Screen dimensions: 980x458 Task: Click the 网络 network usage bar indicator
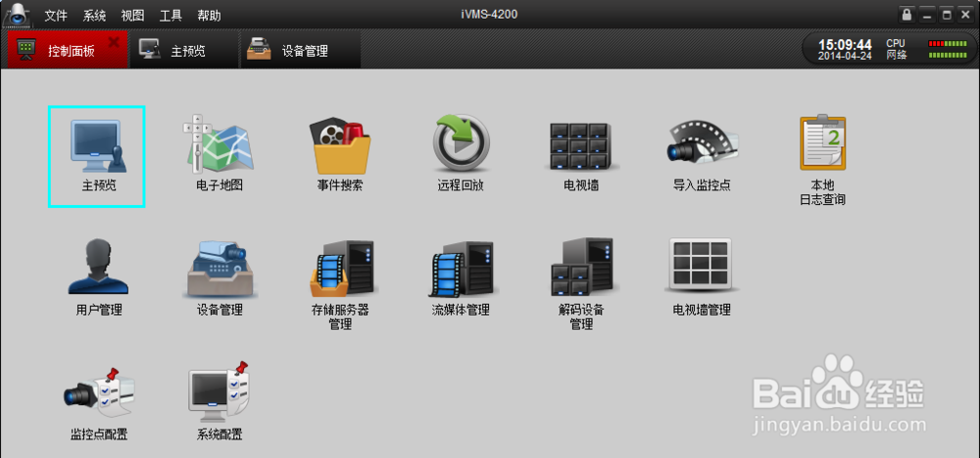948,55
